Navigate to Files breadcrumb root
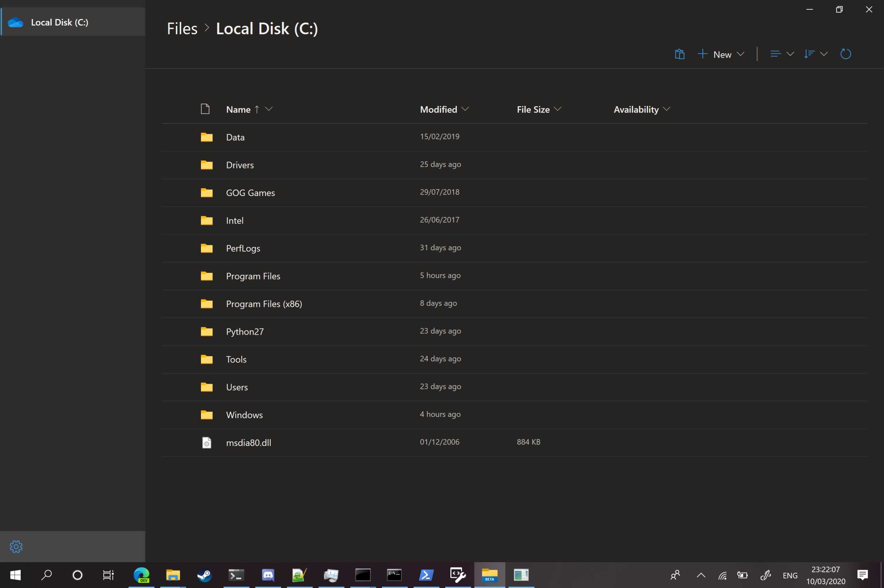Viewport: 884px width, 588px height. 181,28
